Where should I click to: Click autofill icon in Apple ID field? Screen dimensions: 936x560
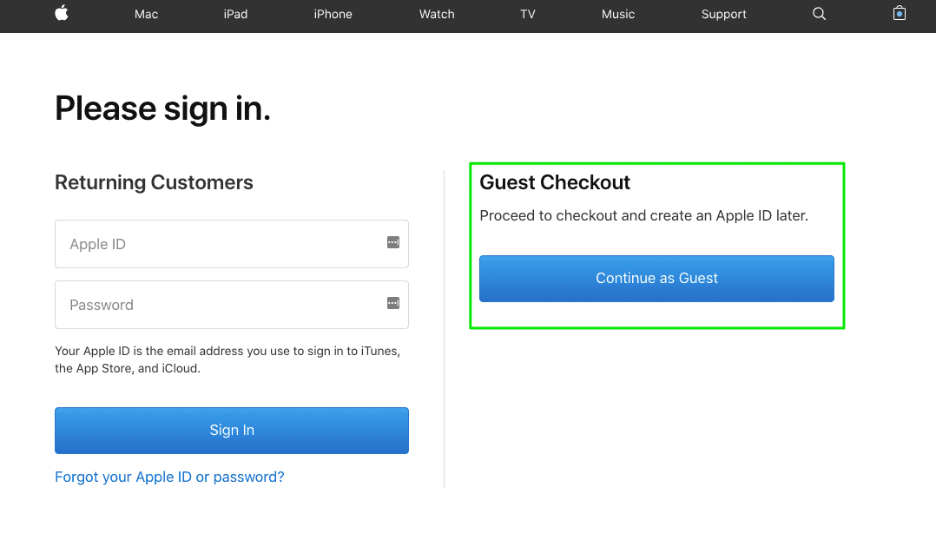point(393,243)
